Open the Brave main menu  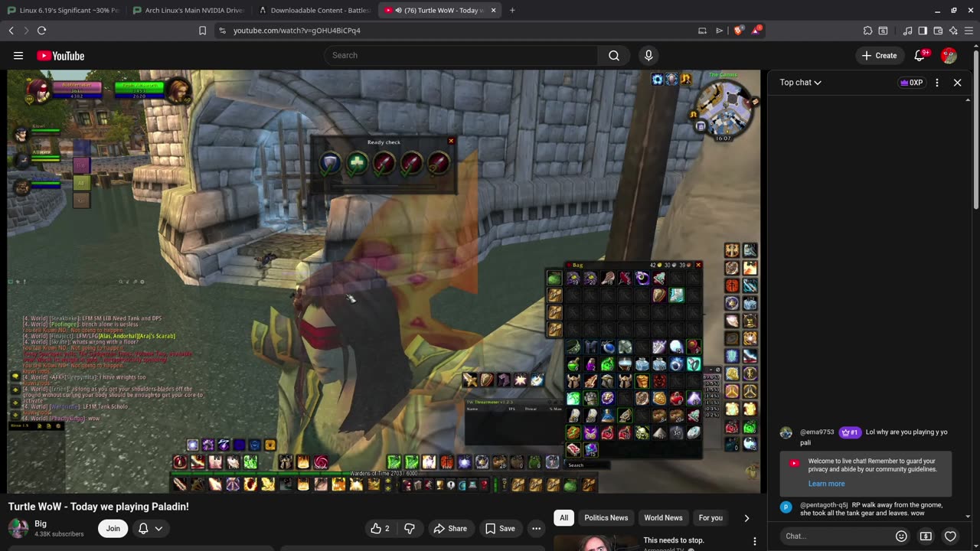click(969, 31)
